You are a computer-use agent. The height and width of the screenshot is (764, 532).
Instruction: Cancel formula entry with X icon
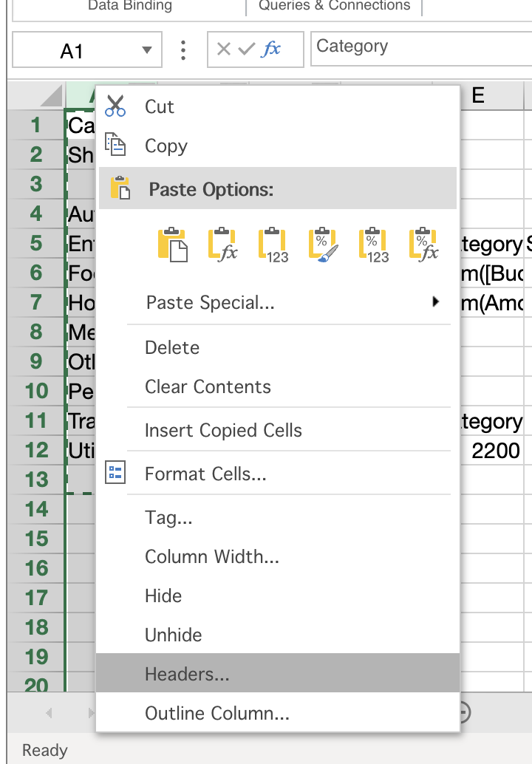pos(224,49)
